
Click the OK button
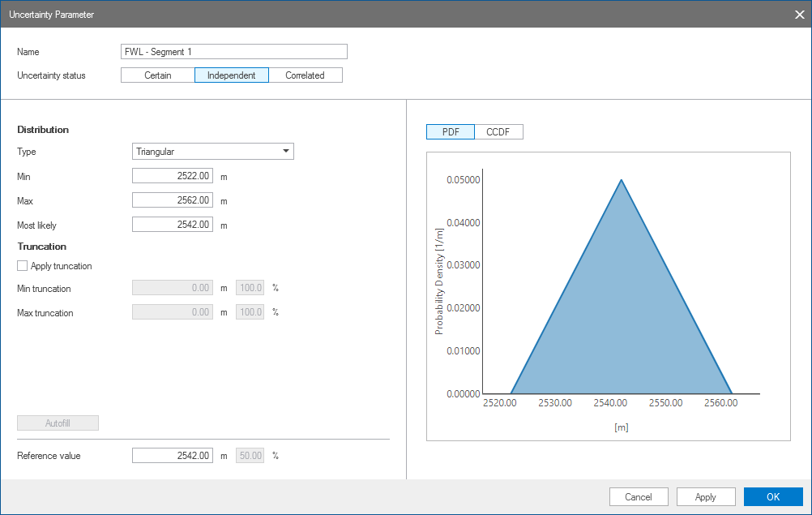pos(772,497)
